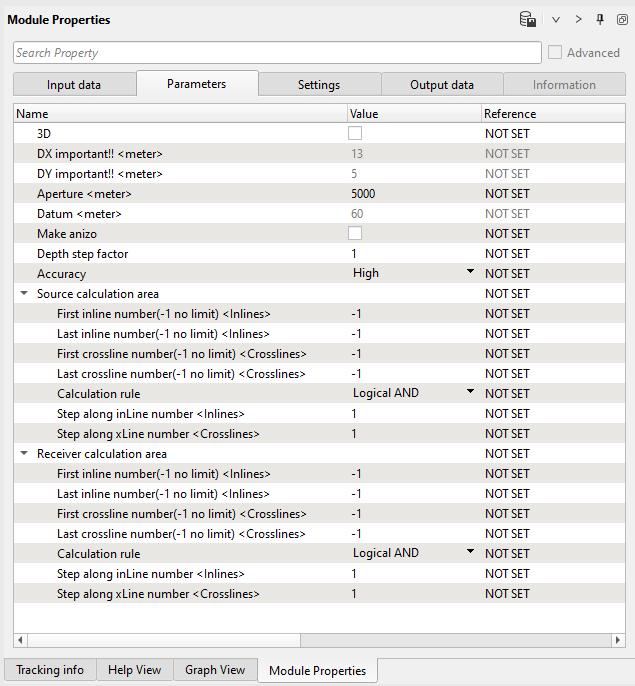
Task: Collapse the Source calculation area group
Action: (x=24, y=294)
